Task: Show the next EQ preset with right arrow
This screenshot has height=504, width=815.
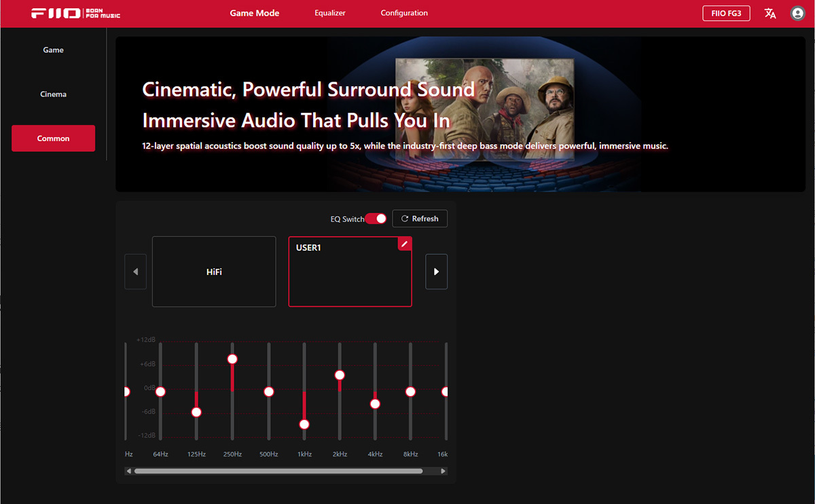Action: [436, 272]
